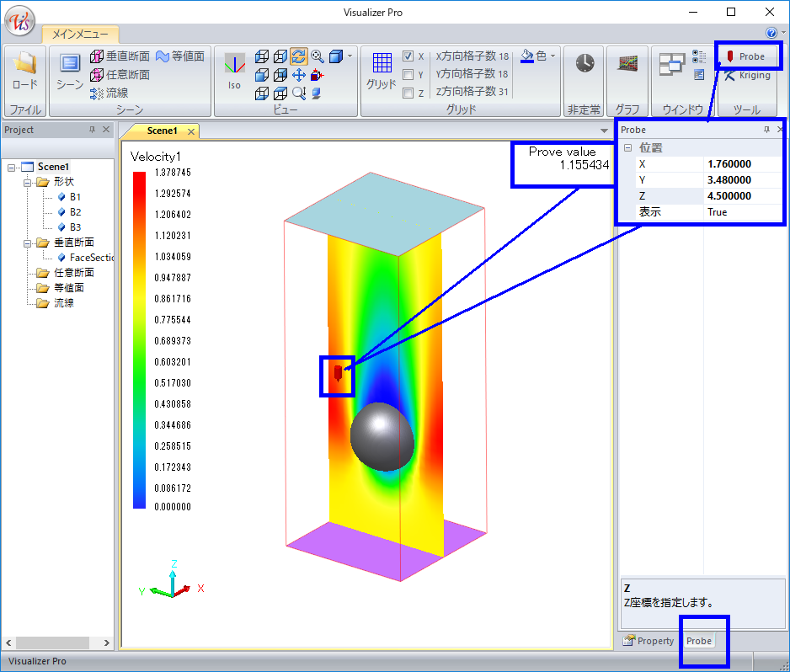
Task: Click the 流線 streamline tool
Action: click(x=109, y=93)
